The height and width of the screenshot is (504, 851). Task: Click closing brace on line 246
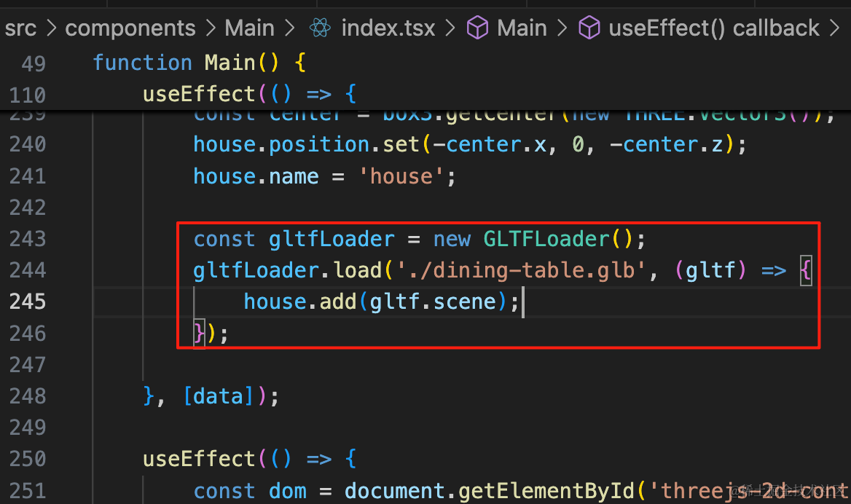click(199, 334)
